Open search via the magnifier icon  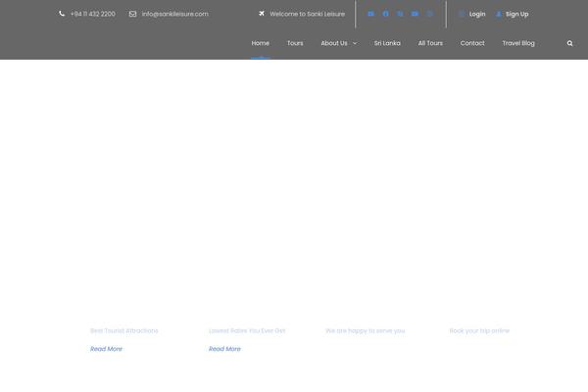570,43
